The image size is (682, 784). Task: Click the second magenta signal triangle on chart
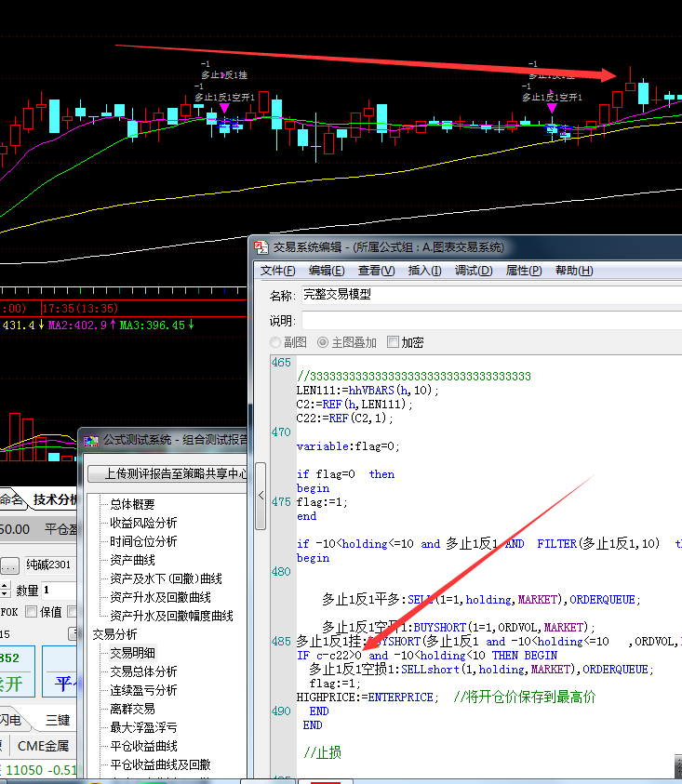552,109
